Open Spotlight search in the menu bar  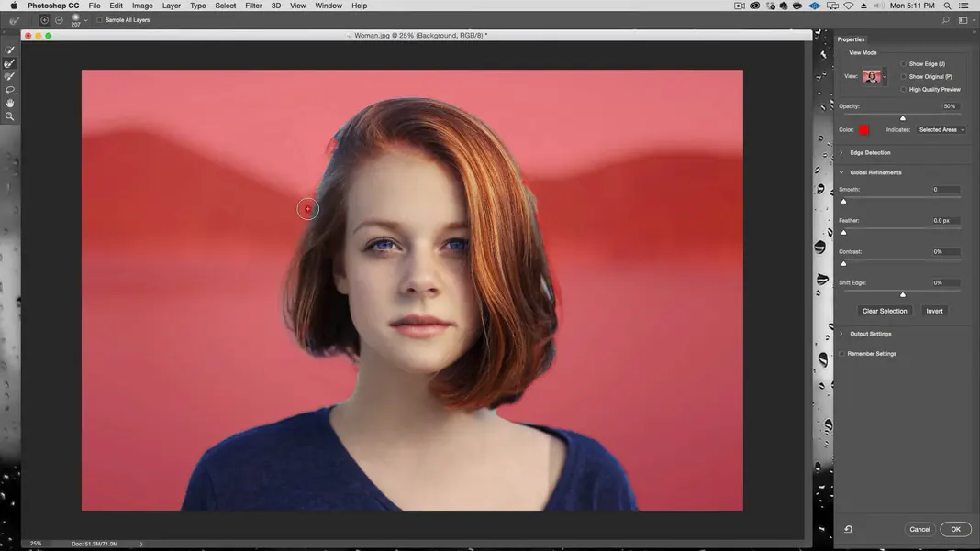click(948, 6)
